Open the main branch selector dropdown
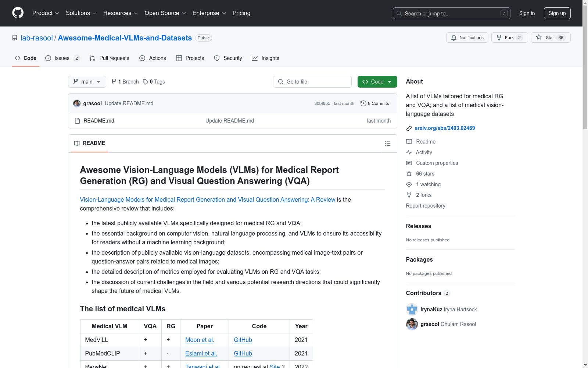Screen dimensions: 588x368 point(87,82)
